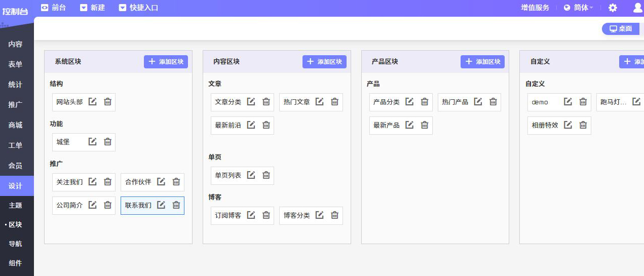This screenshot has height=276, width=644.
Task: Open 主题 submenu item
Action: point(17,205)
